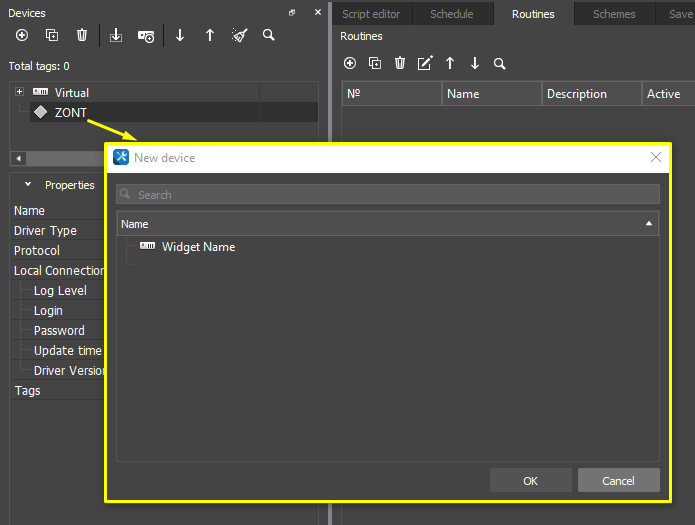Screen dimensions: 695x525
Task: Click the cleanup broom icon in Devices
Action: click(x=240, y=35)
